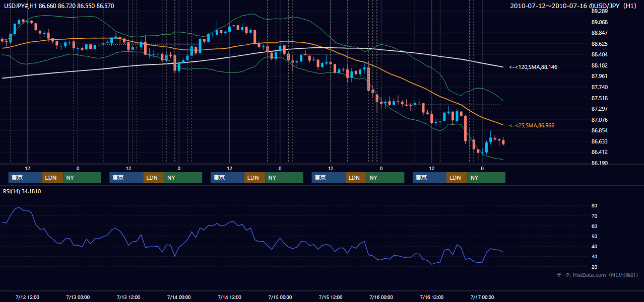Click price axis value 86.633
This screenshot has width=644, height=302.
(599, 141)
